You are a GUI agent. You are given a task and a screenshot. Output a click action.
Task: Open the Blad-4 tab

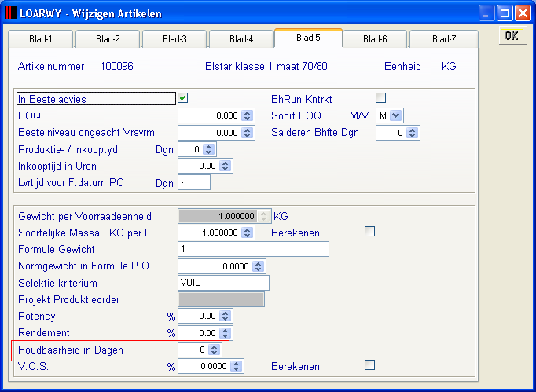pos(241,39)
